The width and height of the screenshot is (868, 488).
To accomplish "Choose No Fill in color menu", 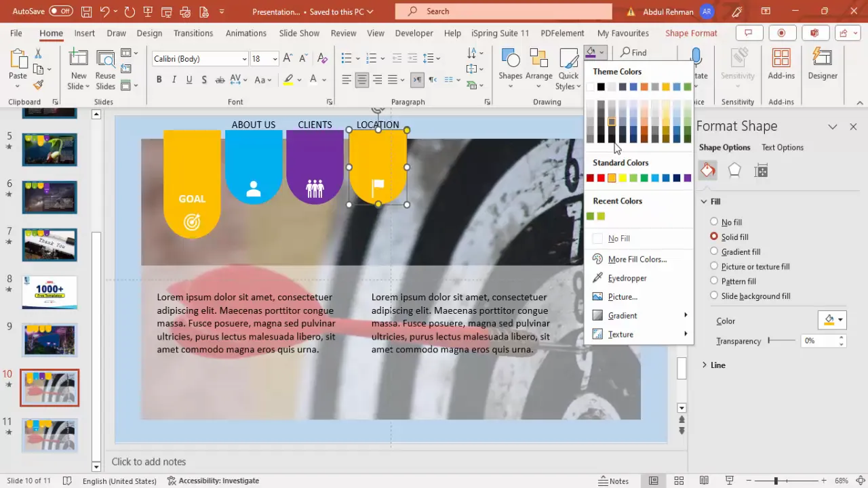I will (618, 239).
